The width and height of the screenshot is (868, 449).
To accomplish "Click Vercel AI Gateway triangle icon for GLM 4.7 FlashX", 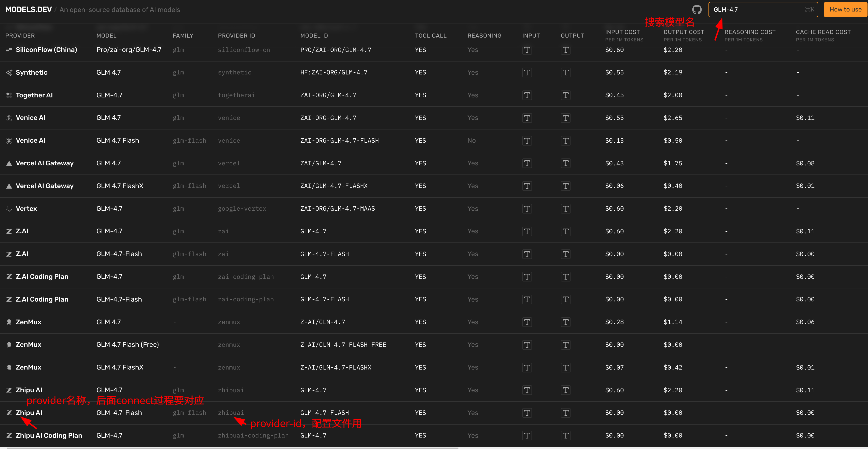I will tap(9, 186).
